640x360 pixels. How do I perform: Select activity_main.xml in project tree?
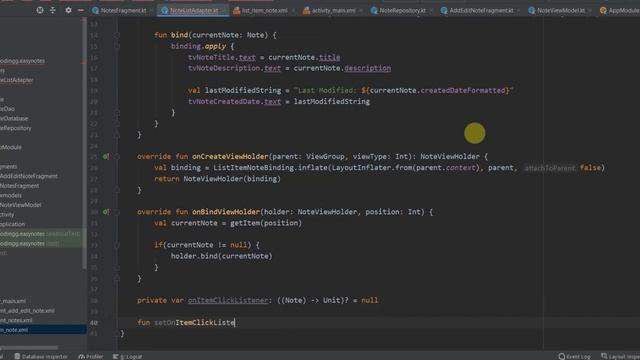tap(13, 301)
